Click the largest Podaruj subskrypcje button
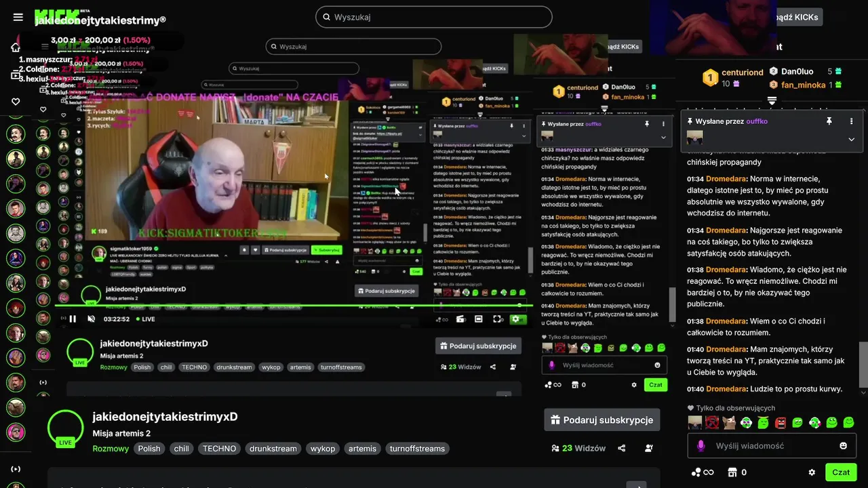The image size is (868, 488). click(601, 420)
